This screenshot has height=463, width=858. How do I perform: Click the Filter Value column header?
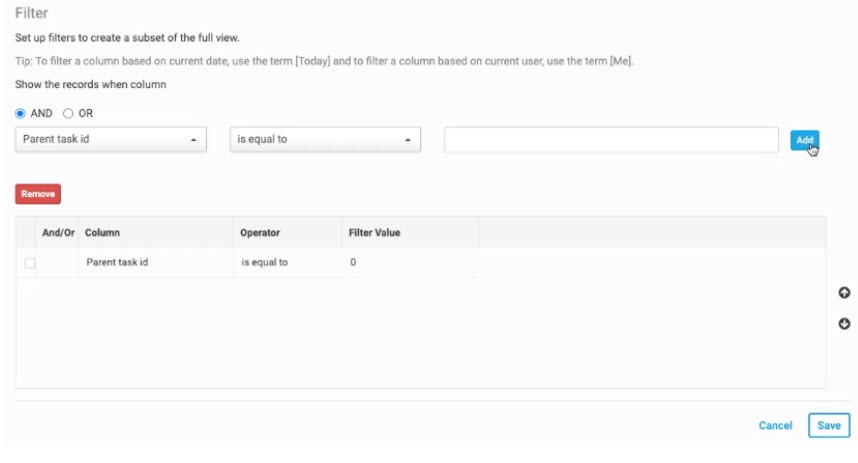coord(374,233)
